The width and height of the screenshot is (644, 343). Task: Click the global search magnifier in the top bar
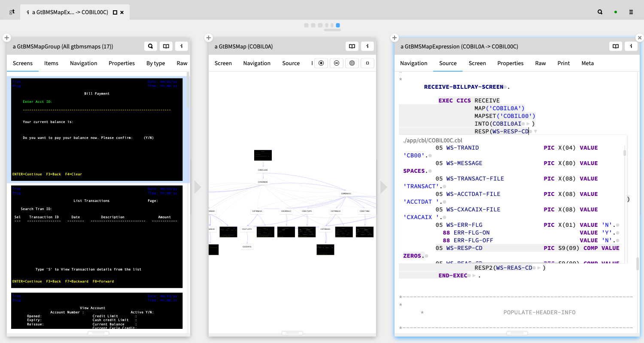(x=600, y=12)
